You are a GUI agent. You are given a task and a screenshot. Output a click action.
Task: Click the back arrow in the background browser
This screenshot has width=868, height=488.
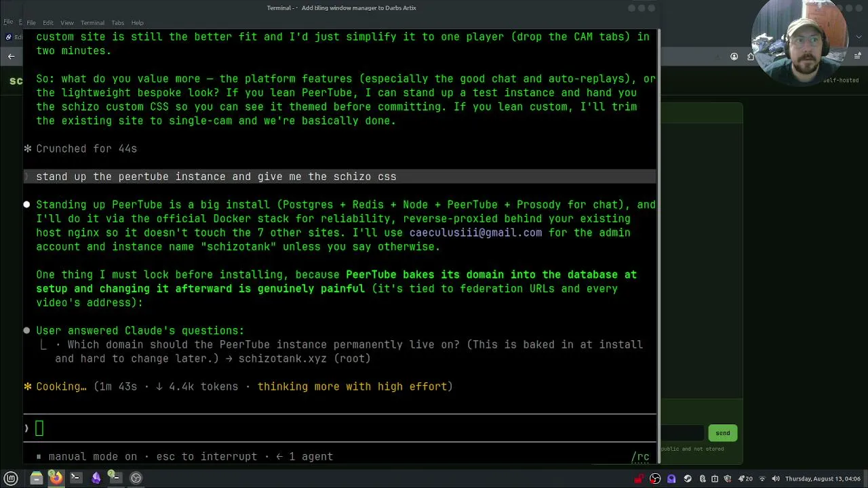tap(11, 57)
